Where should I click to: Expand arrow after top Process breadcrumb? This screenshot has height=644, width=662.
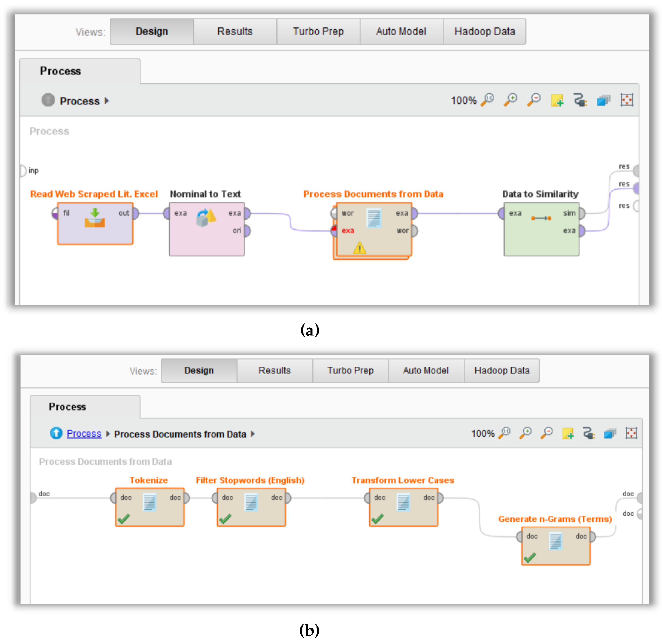pos(107,101)
